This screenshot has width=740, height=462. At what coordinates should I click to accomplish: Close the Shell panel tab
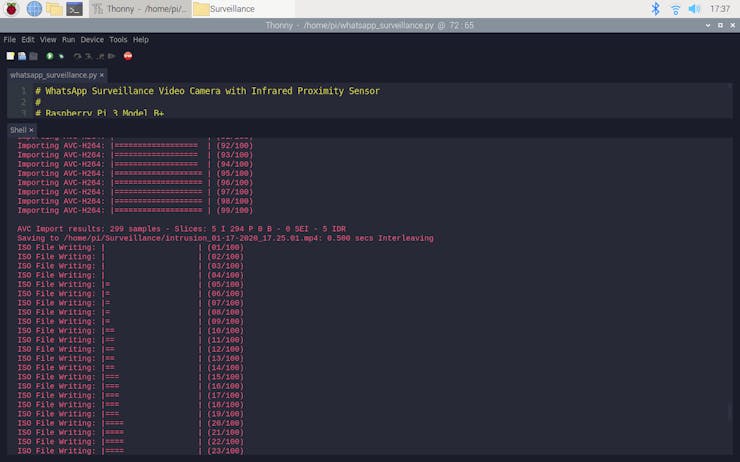(31, 130)
